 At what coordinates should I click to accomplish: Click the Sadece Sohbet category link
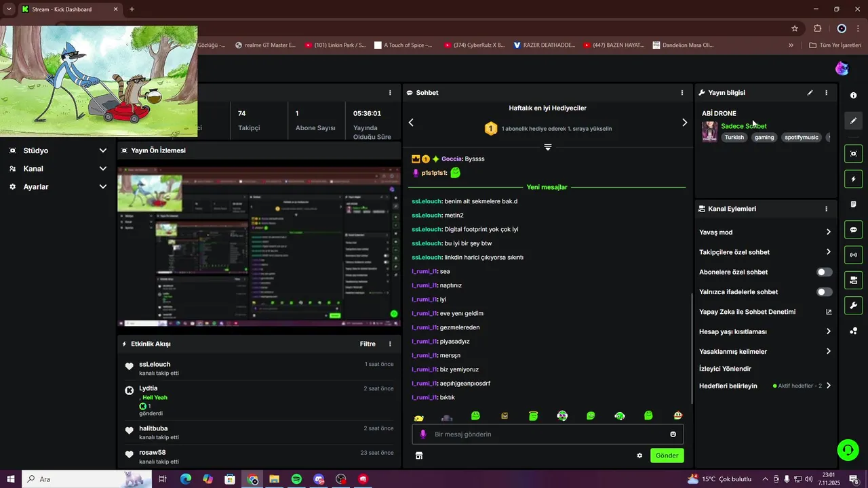(x=743, y=126)
